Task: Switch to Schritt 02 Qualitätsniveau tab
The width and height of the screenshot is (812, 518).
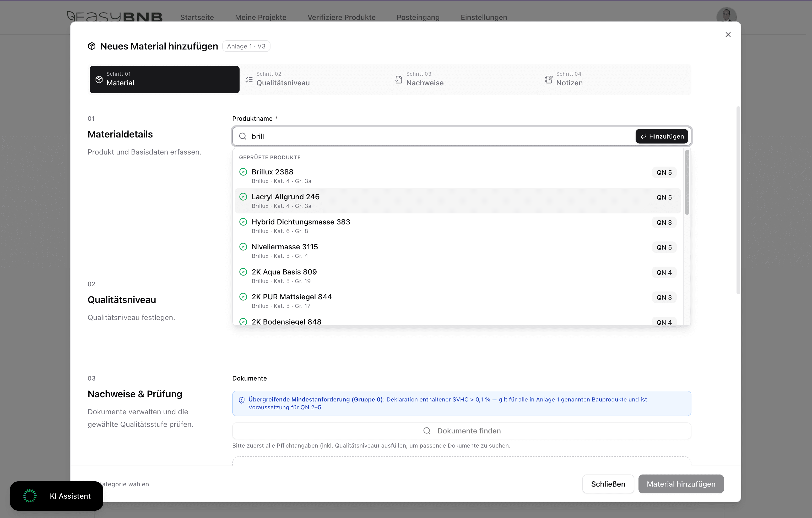Action: click(x=314, y=80)
